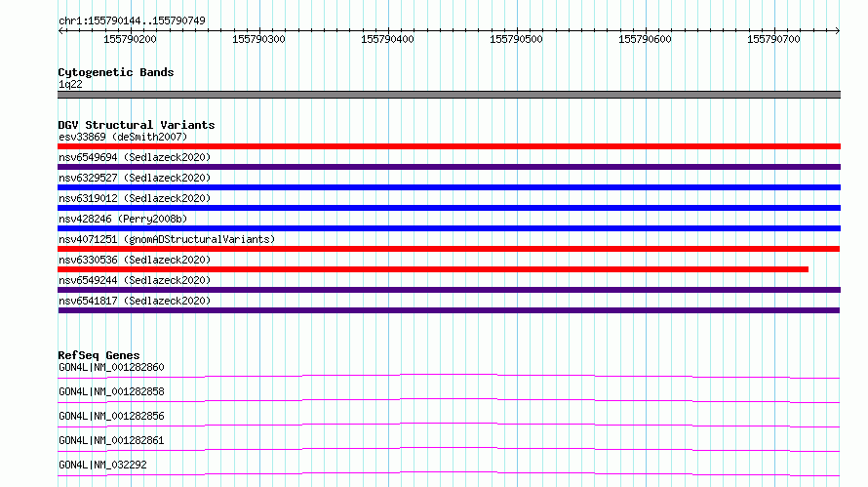
Task: Click the GON4L|NM_032292 transcript label
Action: point(102,465)
